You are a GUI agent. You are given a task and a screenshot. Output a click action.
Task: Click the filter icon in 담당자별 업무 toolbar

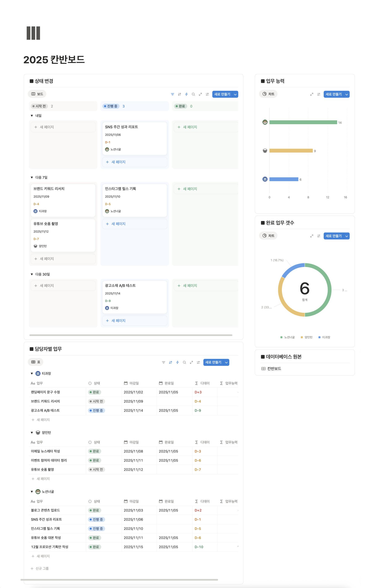[x=163, y=362]
